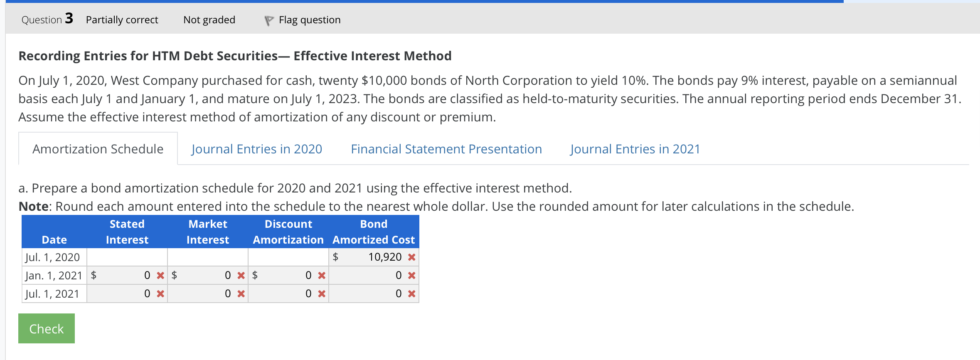Click the Discount Amortization input for Jul. 1, 2020
The width and height of the screenshot is (980, 360).
(288, 256)
